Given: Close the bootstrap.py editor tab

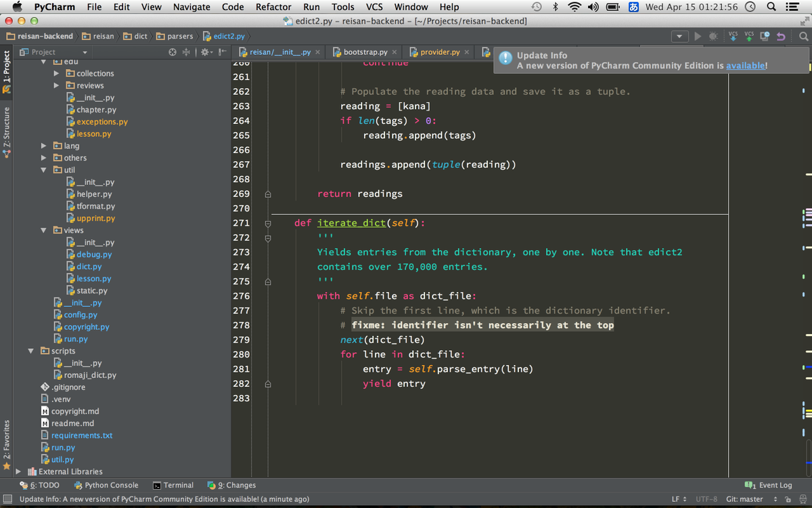Looking at the screenshot, I should 394,52.
